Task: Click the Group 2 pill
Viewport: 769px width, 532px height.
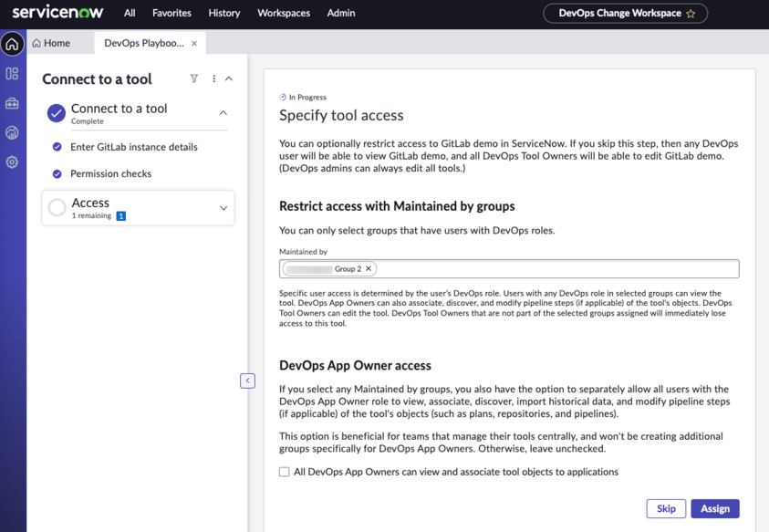Action: 329,268
